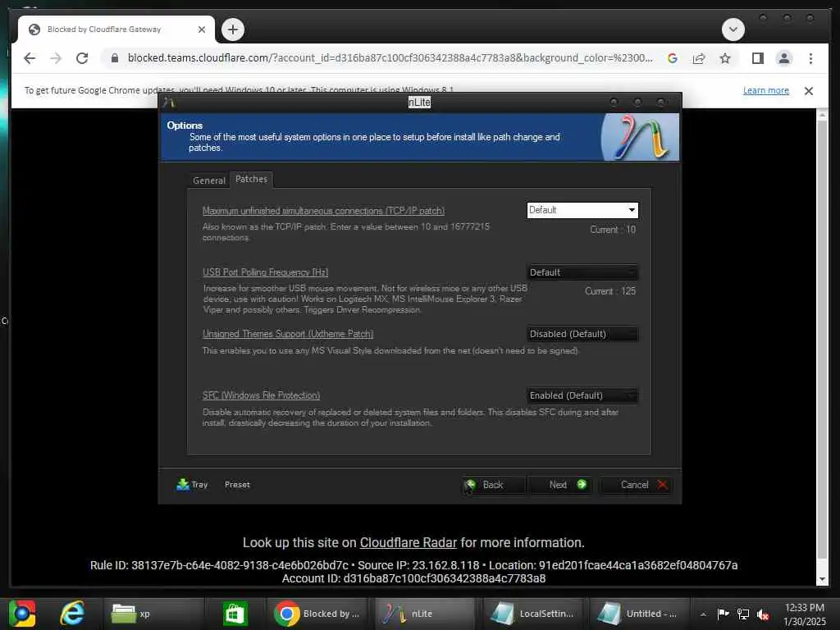Screen dimensions: 840x630
Task: Click the SFC (Windows File Protection) label
Action: click(x=261, y=395)
